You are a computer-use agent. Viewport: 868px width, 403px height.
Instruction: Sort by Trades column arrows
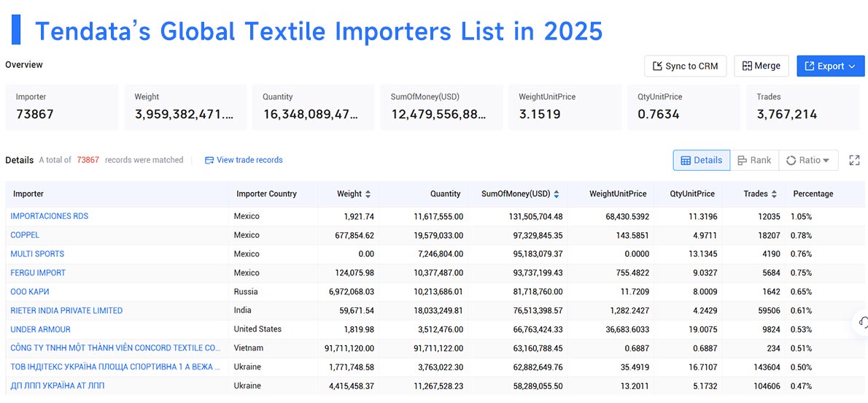point(774,194)
